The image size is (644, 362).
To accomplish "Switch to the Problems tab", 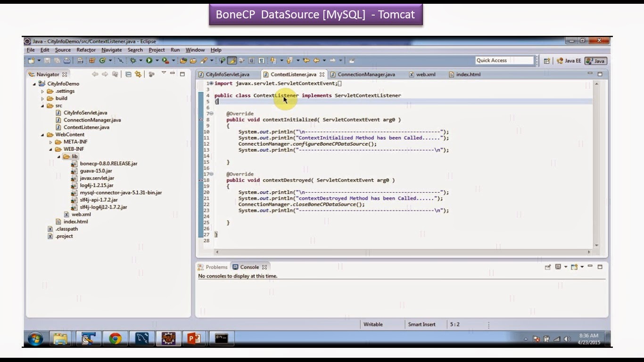I will coord(213,267).
